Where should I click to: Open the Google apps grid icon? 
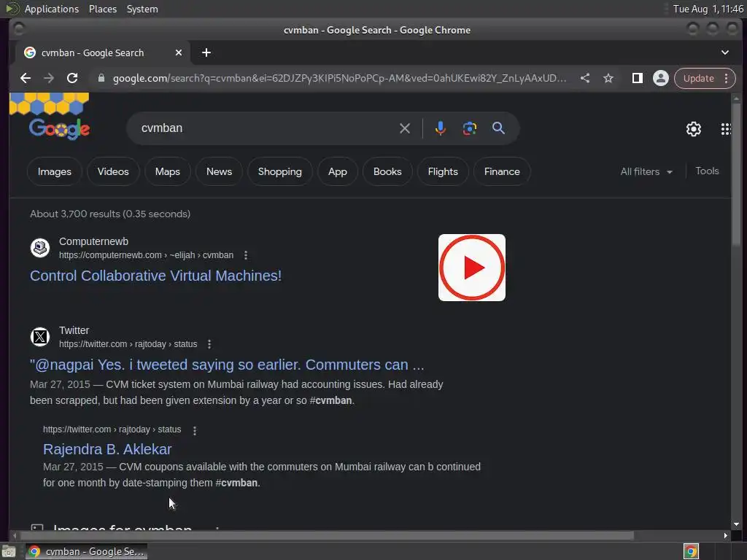(726, 128)
